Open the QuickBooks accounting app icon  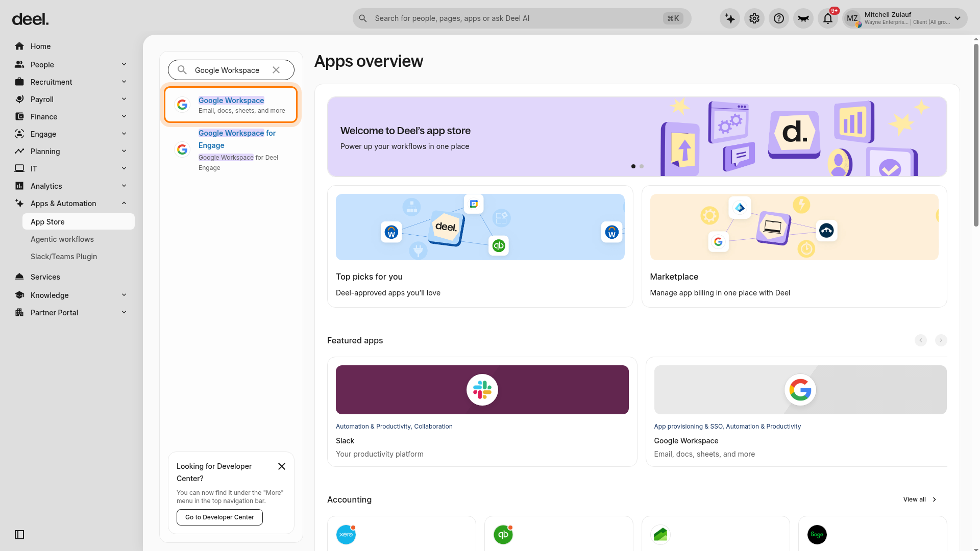point(503,535)
